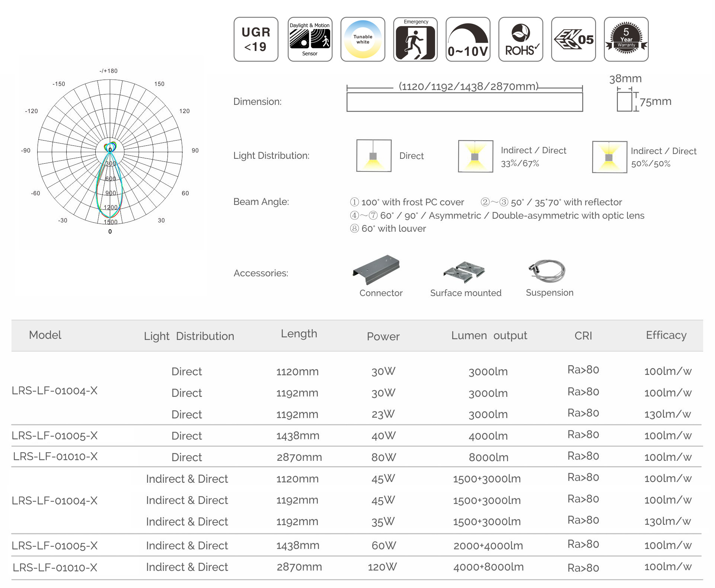Click the CRI column header
The height and width of the screenshot is (588, 715).
coord(583,336)
